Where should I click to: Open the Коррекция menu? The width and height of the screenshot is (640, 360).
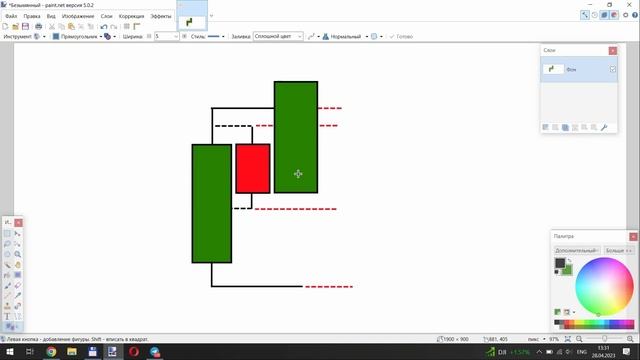[131, 16]
